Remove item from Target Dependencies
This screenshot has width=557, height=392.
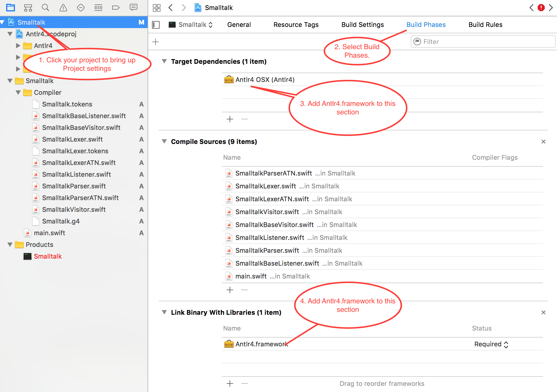point(245,119)
